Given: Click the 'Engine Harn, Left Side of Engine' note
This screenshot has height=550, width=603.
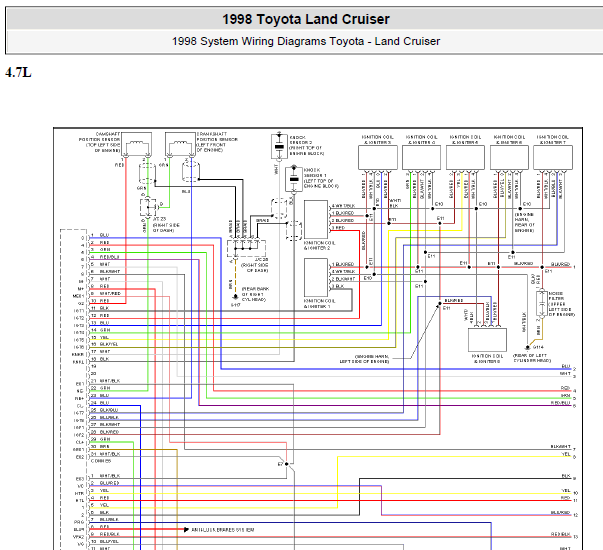Looking at the screenshot, I should (x=364, y=359).
